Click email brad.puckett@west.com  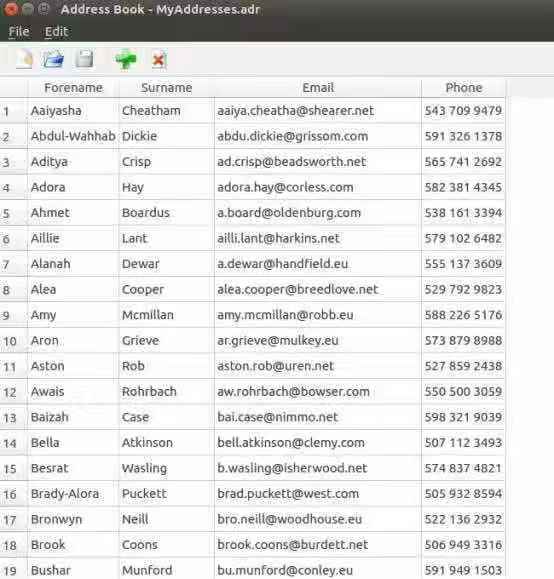(x=318, y=493)
